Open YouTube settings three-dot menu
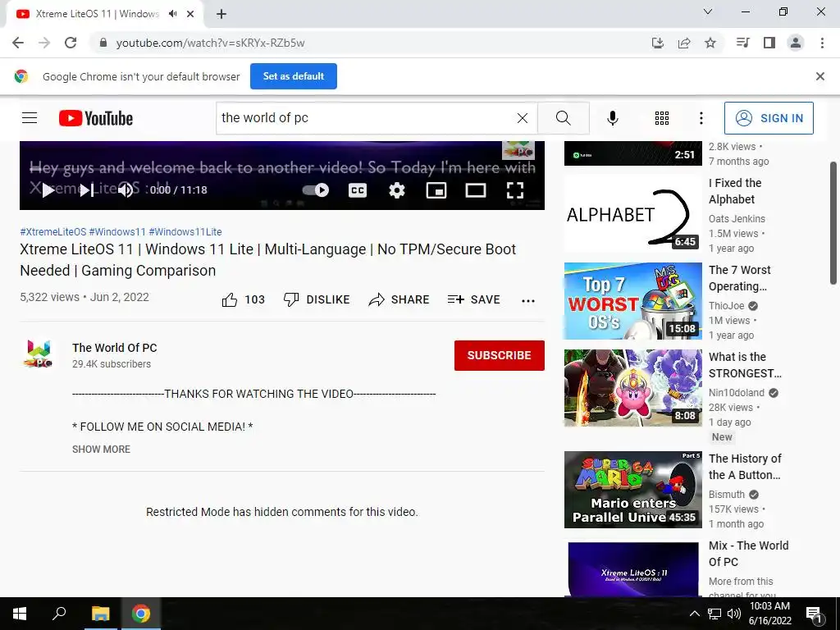 701,118
